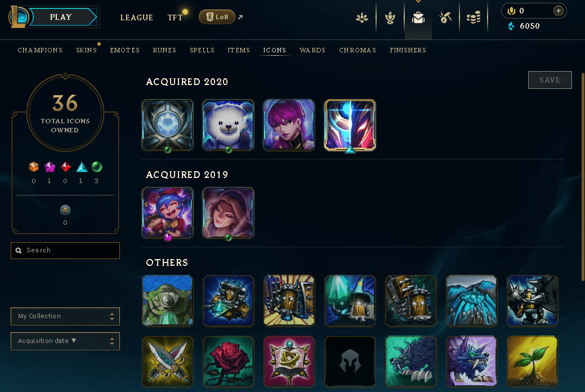Open the Acquisition date sort dropdown
Screen dimensions: 585x392
[x=65, y=341]
